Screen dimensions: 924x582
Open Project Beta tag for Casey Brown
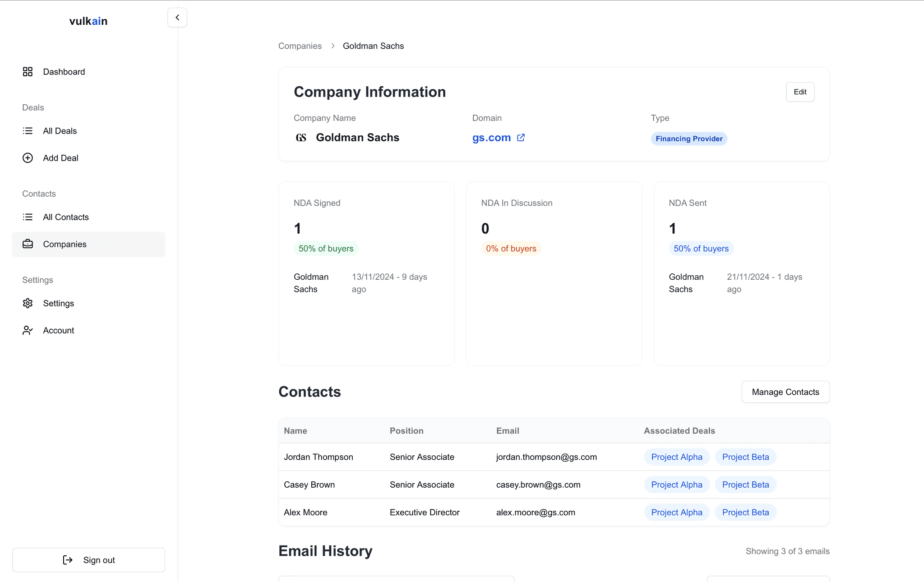(745, 485)
